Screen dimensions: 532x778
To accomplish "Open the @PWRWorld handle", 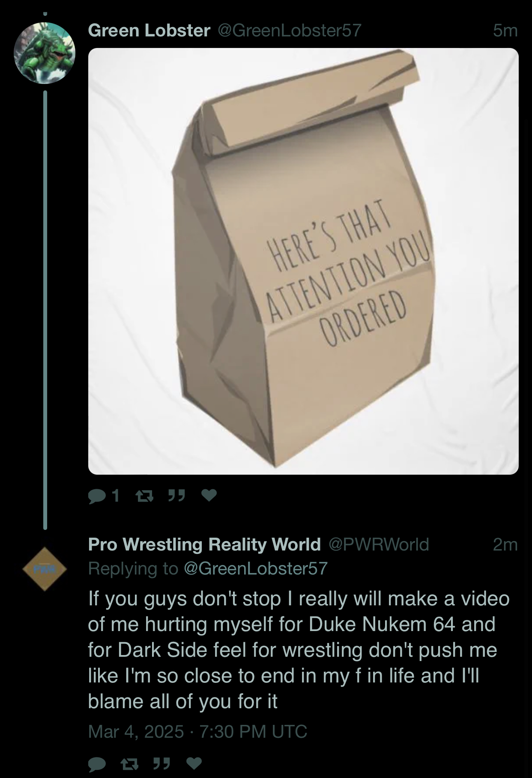I will pos(379,545).
